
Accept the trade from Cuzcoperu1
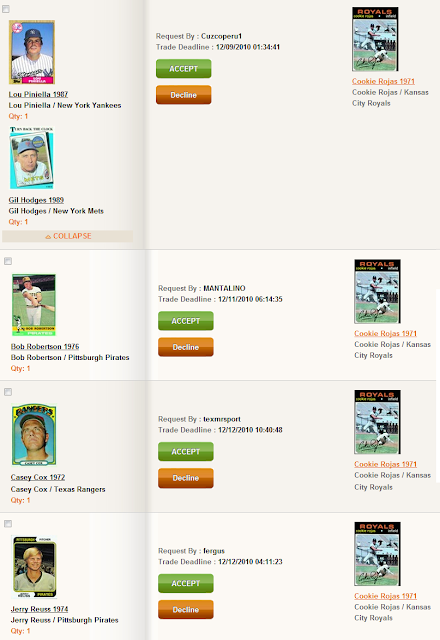coord(184,69)
